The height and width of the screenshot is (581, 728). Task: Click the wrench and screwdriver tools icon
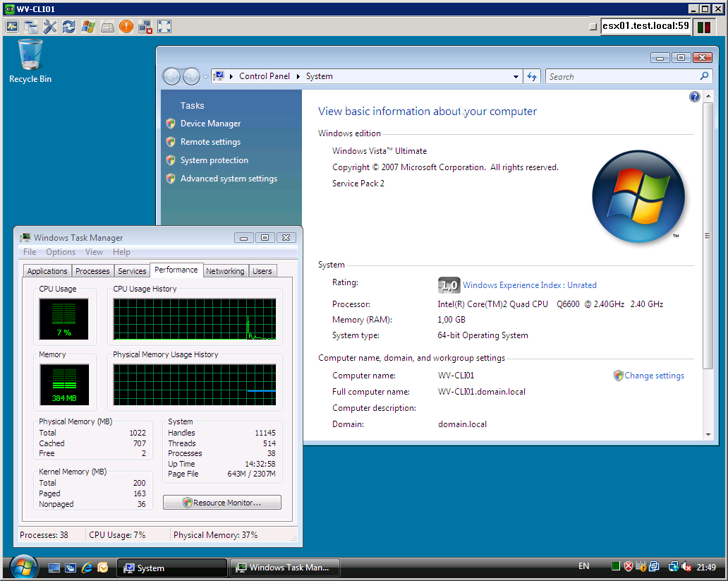[49, 27]
